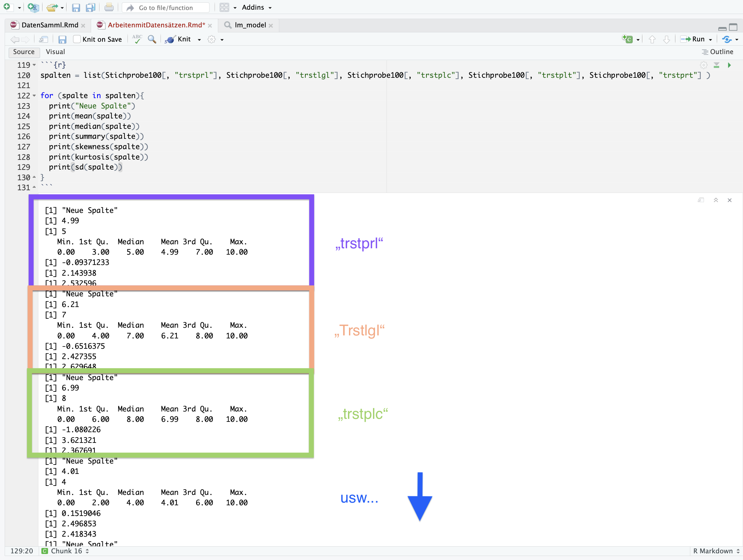This screenshot has height=560, width=743.
Task: Switch to Visual editor mode
Action: [x=55, y=52]
